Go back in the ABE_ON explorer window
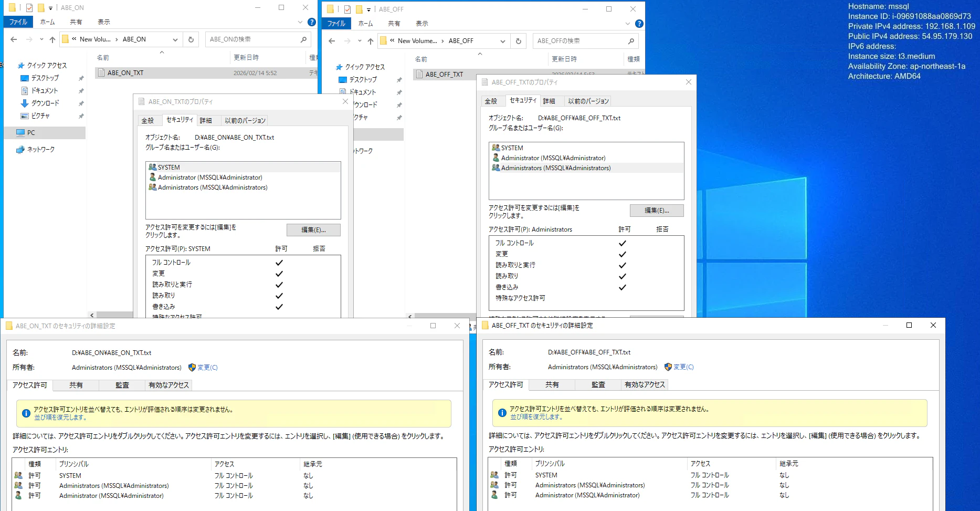Image resolution: width=980 pixels, height=511 pixels. 14,39
